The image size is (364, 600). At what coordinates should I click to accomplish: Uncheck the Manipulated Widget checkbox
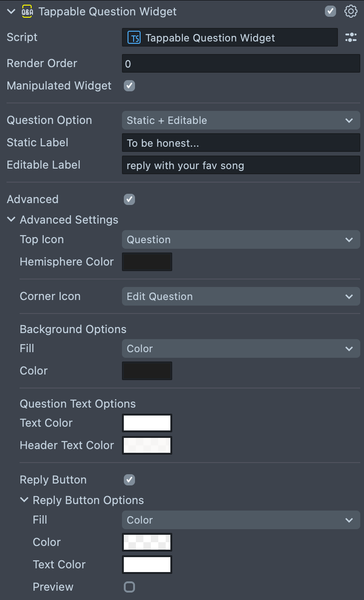[129, 86]
